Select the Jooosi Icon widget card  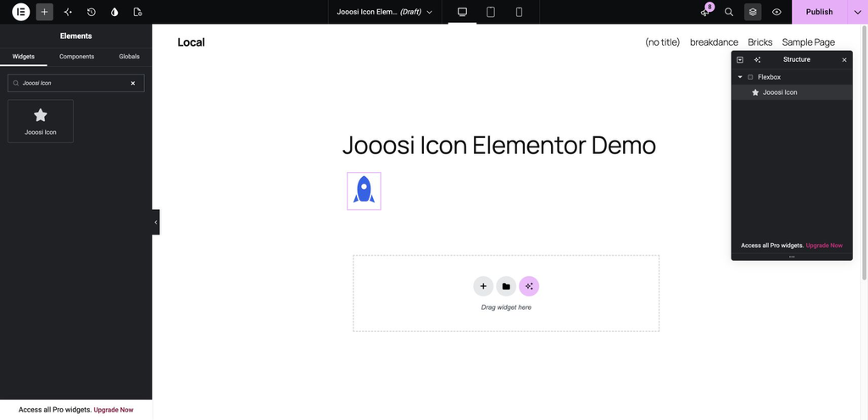[41, 121]
